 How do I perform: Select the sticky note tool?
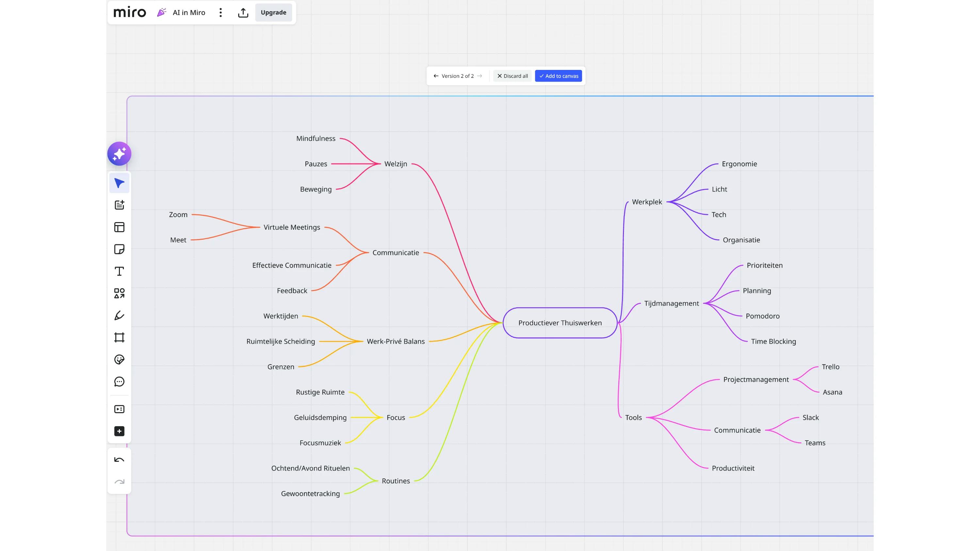119,250
